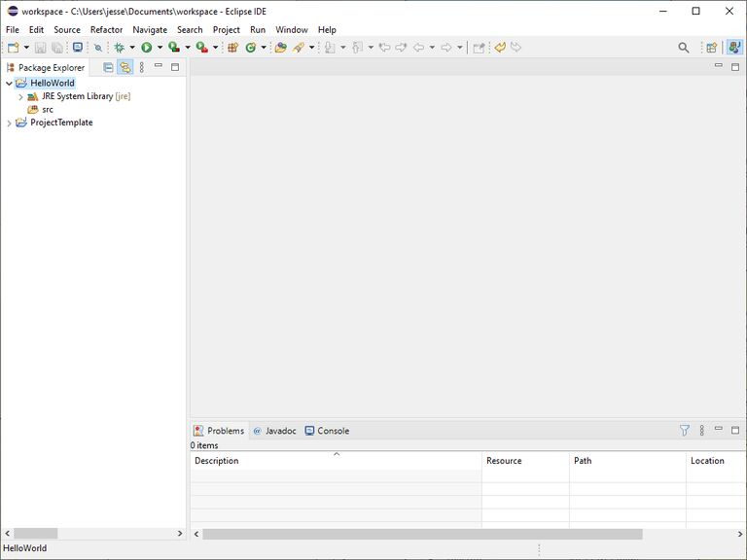Click the Open Perspective icon

coord(711,48)
